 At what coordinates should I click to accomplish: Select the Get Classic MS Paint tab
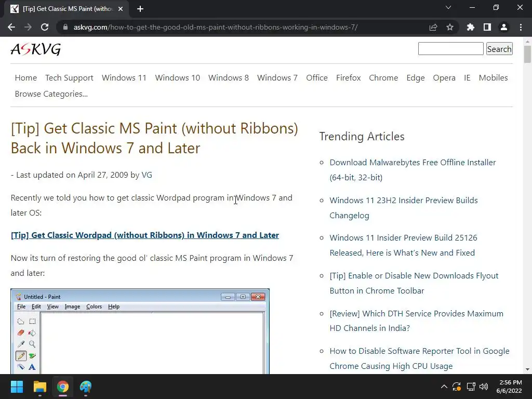pos(67,9)
